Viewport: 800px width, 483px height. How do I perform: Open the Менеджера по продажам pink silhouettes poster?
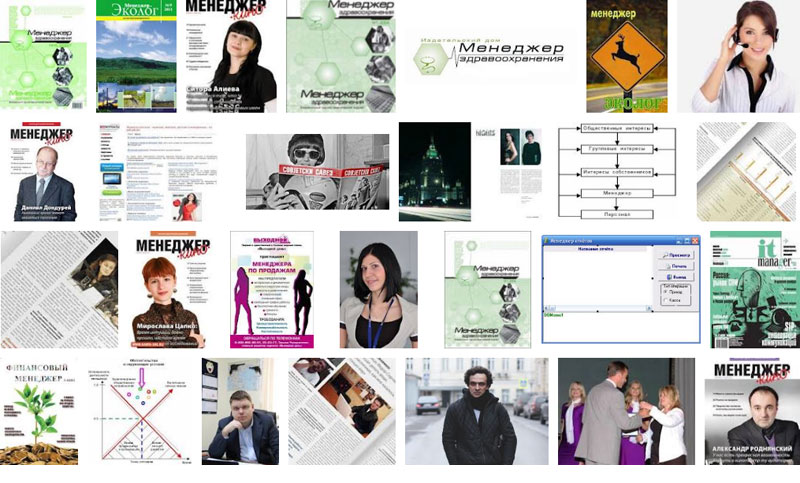(272, 290)
